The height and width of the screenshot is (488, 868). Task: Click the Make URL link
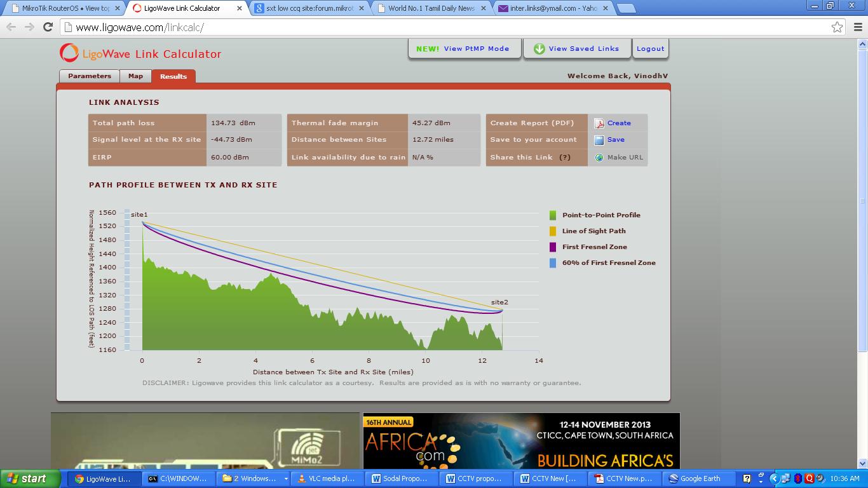click(625, 158)
